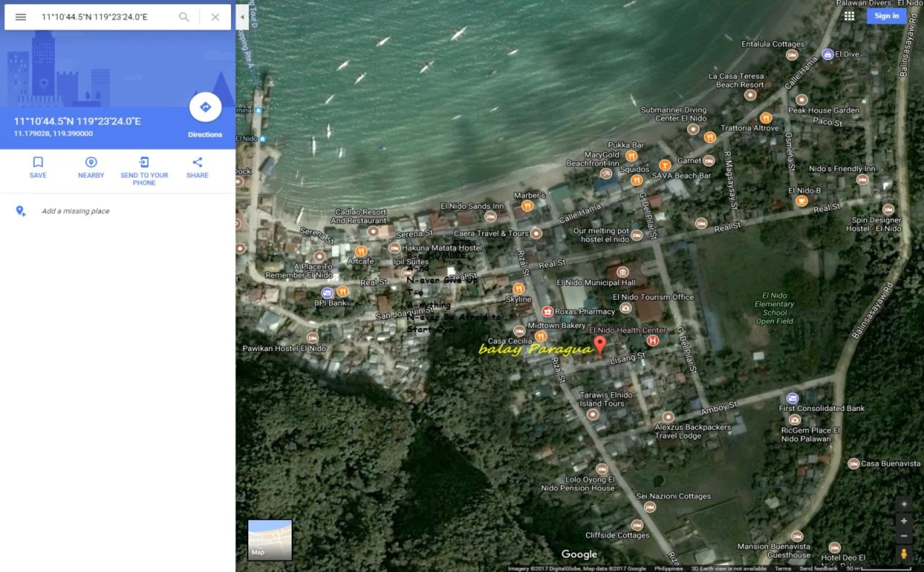Select the Pegman street view figure
This screenshot has height=572, width=924.
pyautogui.click(x=903, y=555)
